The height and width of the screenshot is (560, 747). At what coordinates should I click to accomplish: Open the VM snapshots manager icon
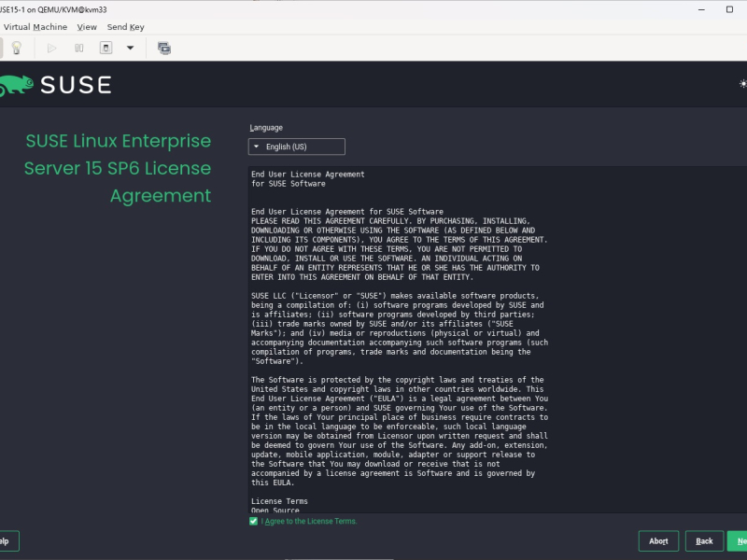pyautogui.click(x=164, y=49)
